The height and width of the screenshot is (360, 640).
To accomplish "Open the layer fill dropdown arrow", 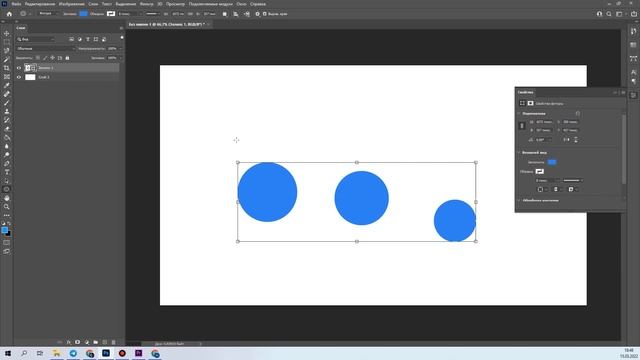I will pyautogui.click(x=120, y=58).
